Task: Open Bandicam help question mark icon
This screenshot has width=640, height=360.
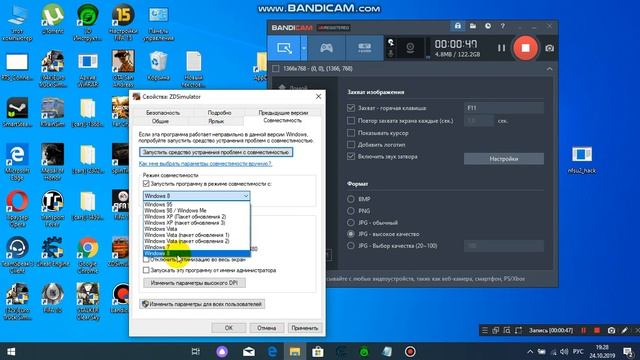Action: point(502,26)
